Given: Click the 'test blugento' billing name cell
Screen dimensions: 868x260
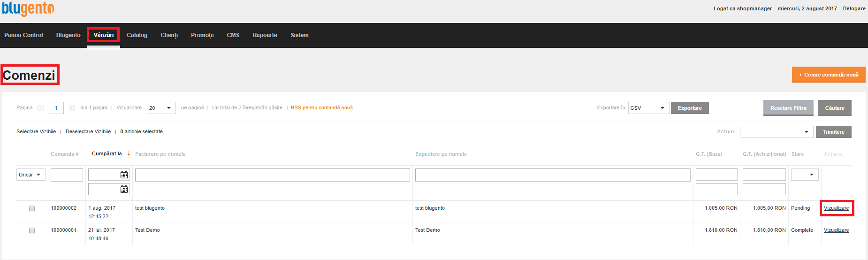Looking at the screenshot, I should point(150,208).
